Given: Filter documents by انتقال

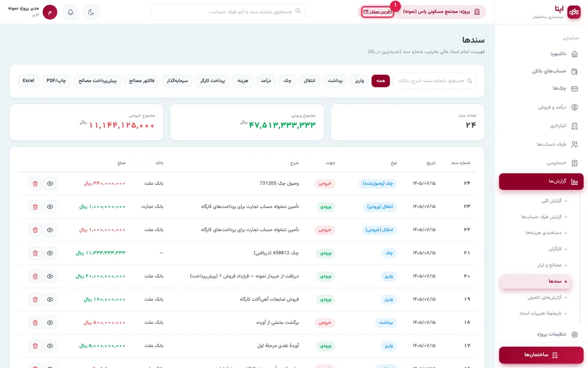Looking at the screenshot, I should coord(310,81).
